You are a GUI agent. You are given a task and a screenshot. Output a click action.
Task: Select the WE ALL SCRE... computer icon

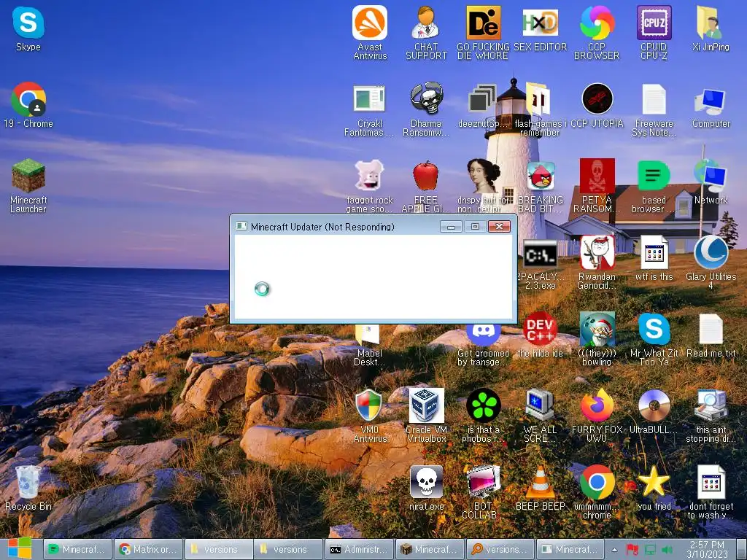(541, 415)
